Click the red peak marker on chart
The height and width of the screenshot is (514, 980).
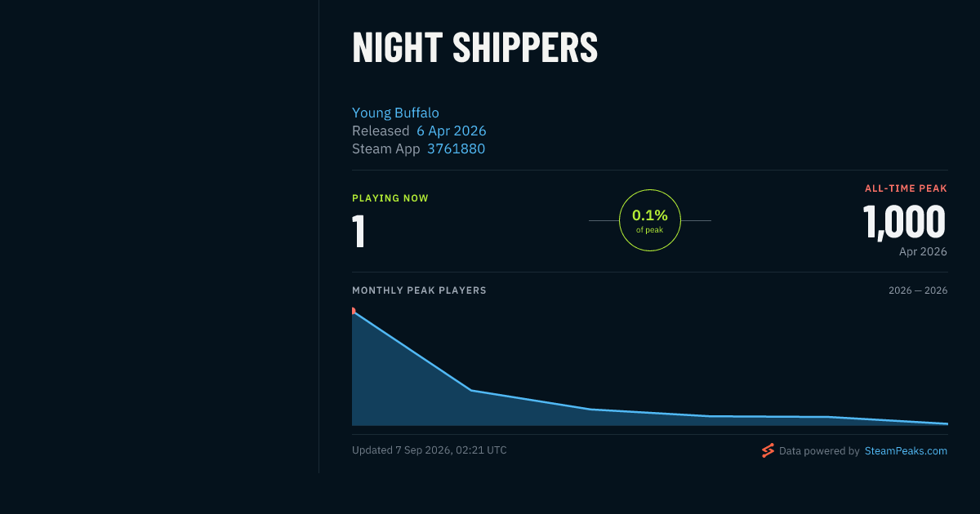(354, 311)
